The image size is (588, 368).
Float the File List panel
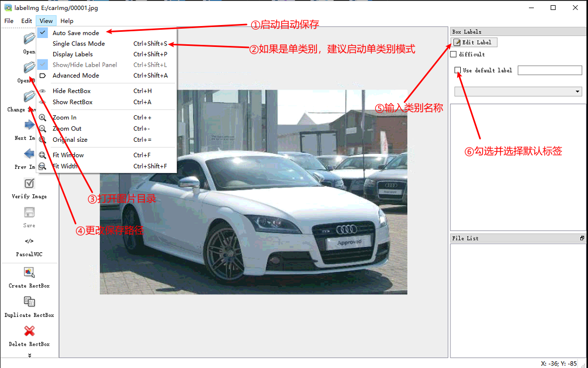(582, 238)
